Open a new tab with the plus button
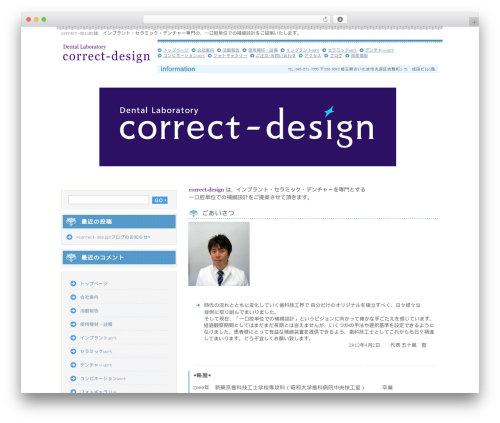 (474, 22)
